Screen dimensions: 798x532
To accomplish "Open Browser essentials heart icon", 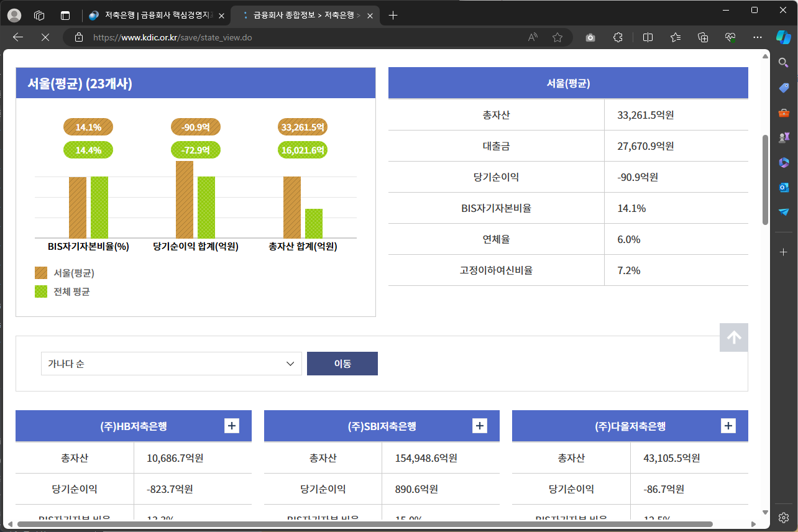I will pos(730,37).
